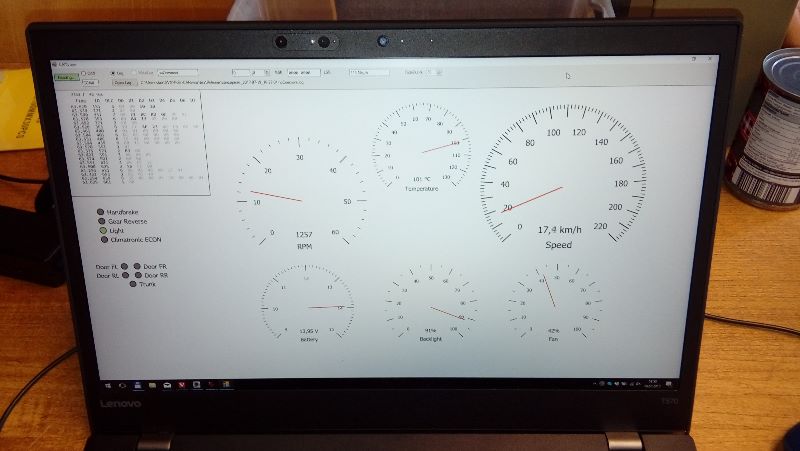Click the Door RR indicator dot
The image size is (800, 451).
coord(137,276)
